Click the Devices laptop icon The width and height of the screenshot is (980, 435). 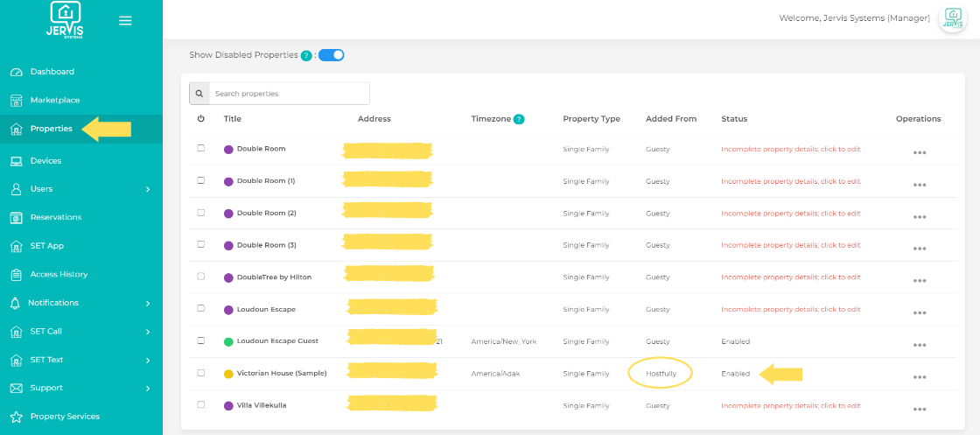click(17, 161)
